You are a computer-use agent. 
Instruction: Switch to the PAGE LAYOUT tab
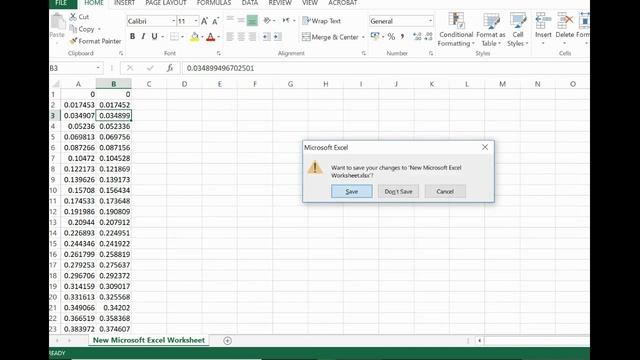[166, 3]
